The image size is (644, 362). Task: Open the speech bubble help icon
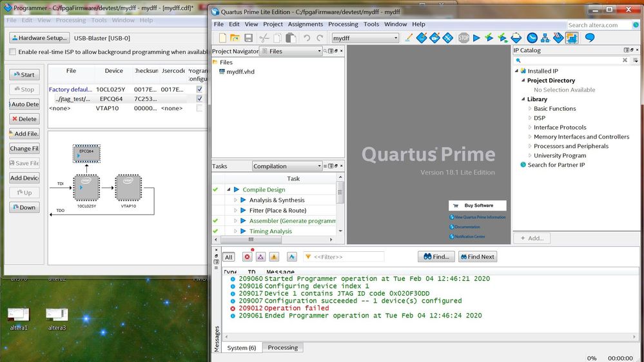point(589,38)
